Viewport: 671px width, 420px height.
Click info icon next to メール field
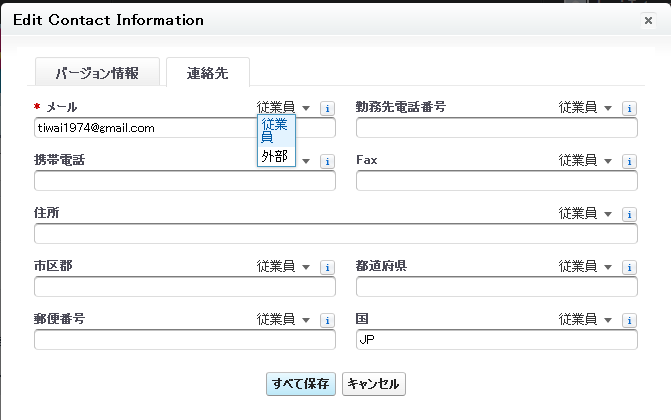327,108
